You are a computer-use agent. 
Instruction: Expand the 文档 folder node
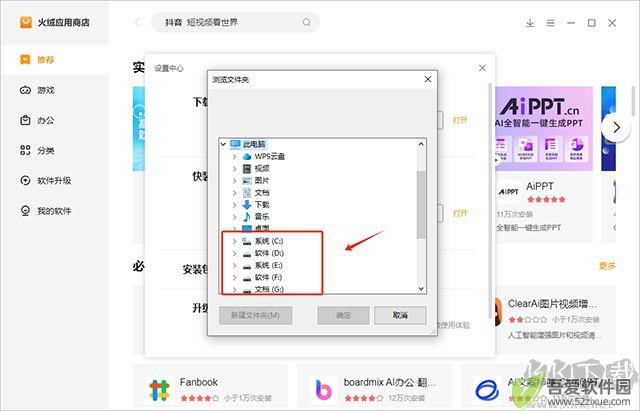[234, 192]
